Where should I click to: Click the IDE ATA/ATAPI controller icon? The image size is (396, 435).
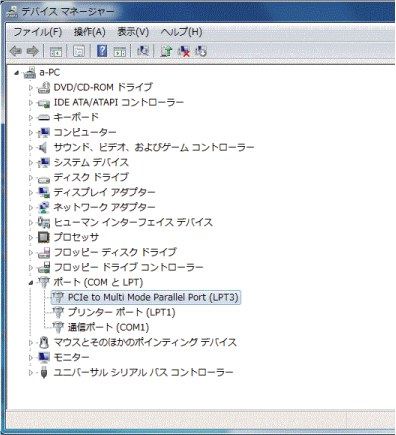44,103
